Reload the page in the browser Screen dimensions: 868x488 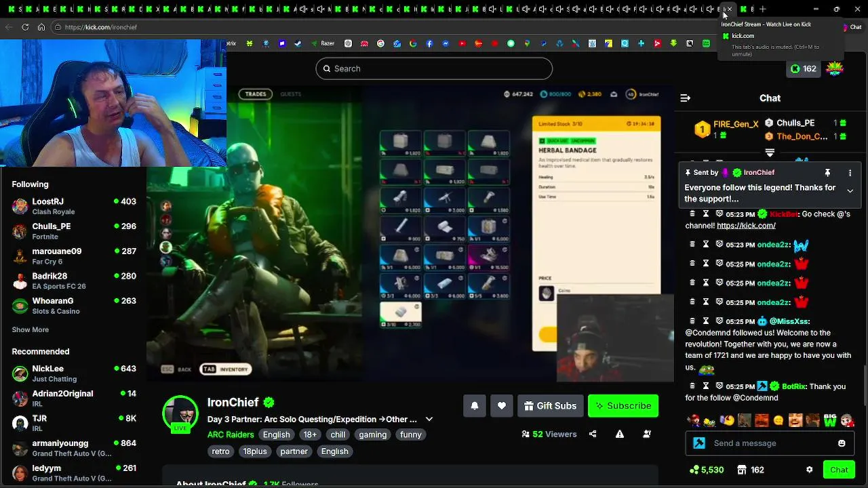(x=25, y=27)
